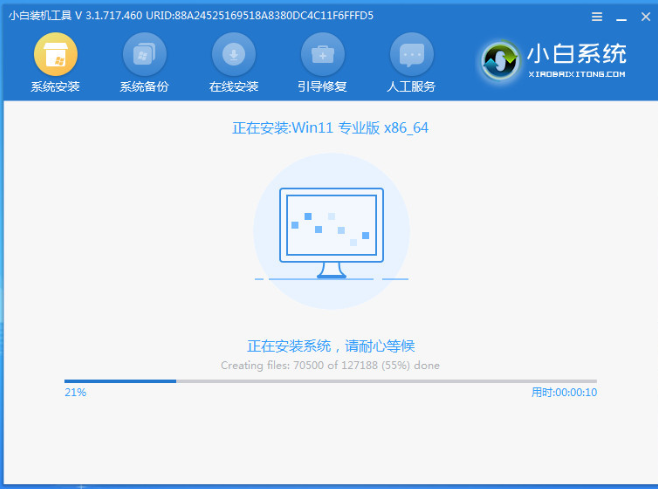658x489 pixels.
Task: Click the 正在安装:Win11 专业版 x86_64 heading
Action: (330, 128)
